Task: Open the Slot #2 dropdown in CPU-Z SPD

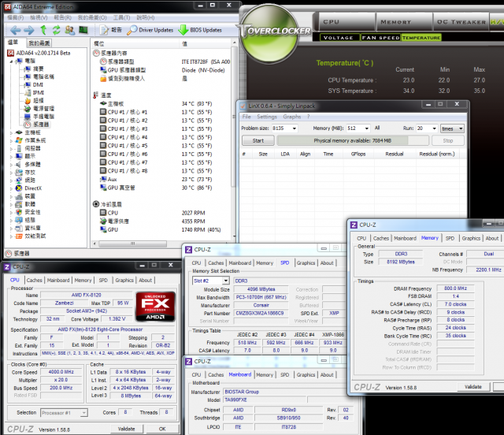Action: point(226,281)
